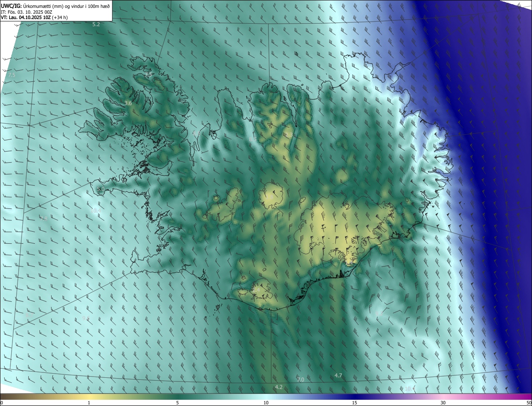Click the 7.0 value label on the map

[300, 379]
